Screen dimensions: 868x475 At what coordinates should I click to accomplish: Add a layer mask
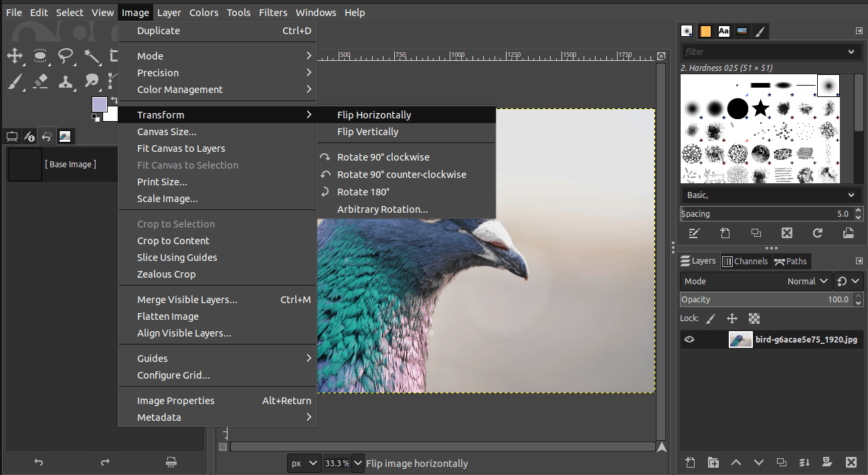tap(827, 462)
